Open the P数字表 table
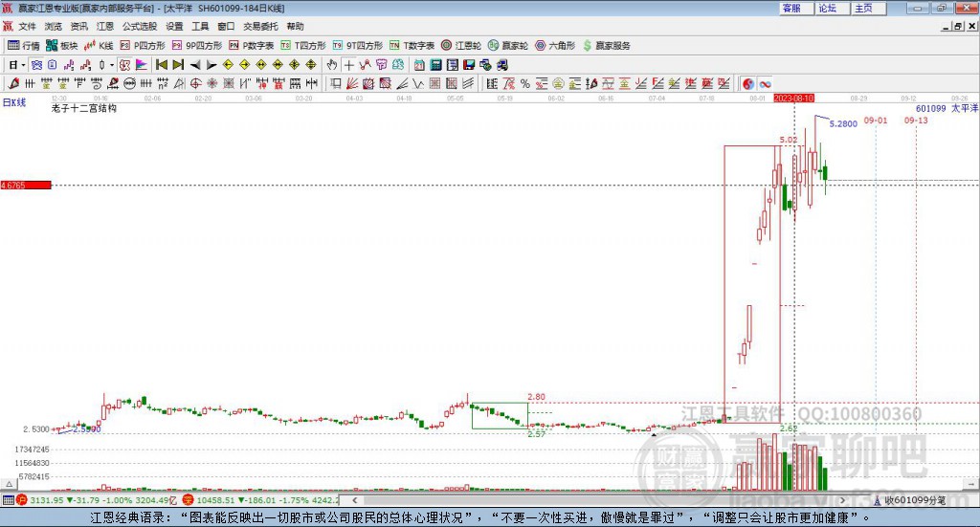Viewport: 980px width, 527px height. click(x=252, y=46)
